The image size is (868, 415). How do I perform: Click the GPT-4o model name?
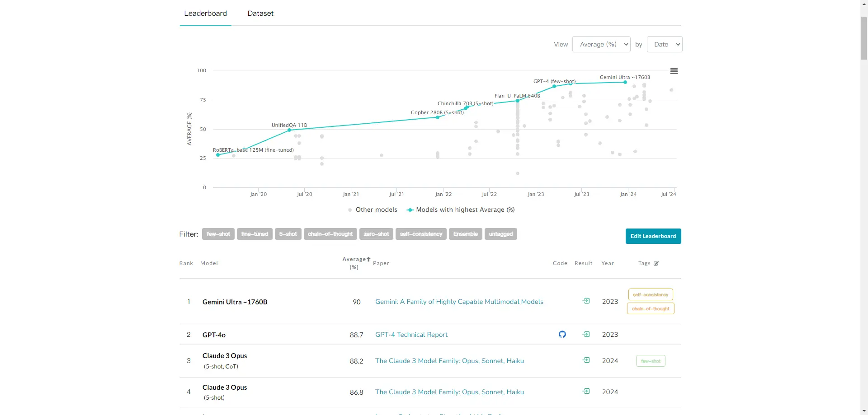click(x=214, y=335)
